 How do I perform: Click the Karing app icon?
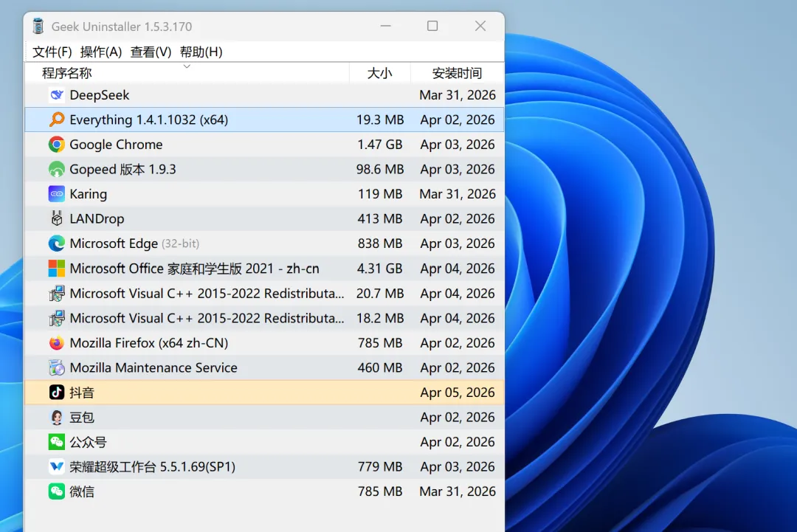[56, 194]
